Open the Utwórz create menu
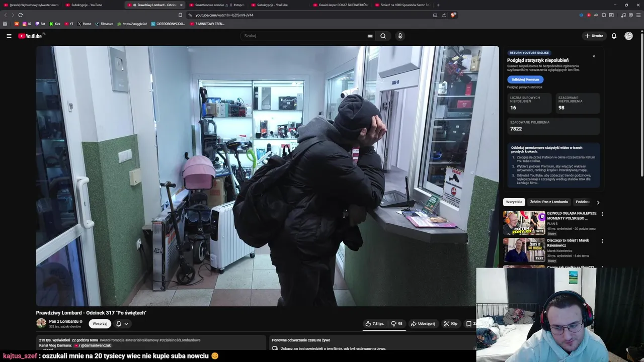The width and height of the screenshot is (644, 362). point(594,36)
